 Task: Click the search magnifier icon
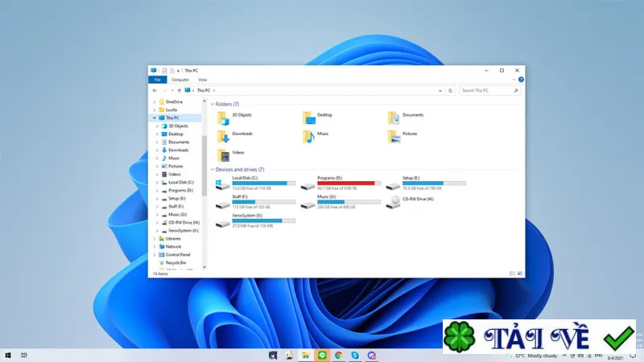tap(516, 90)
